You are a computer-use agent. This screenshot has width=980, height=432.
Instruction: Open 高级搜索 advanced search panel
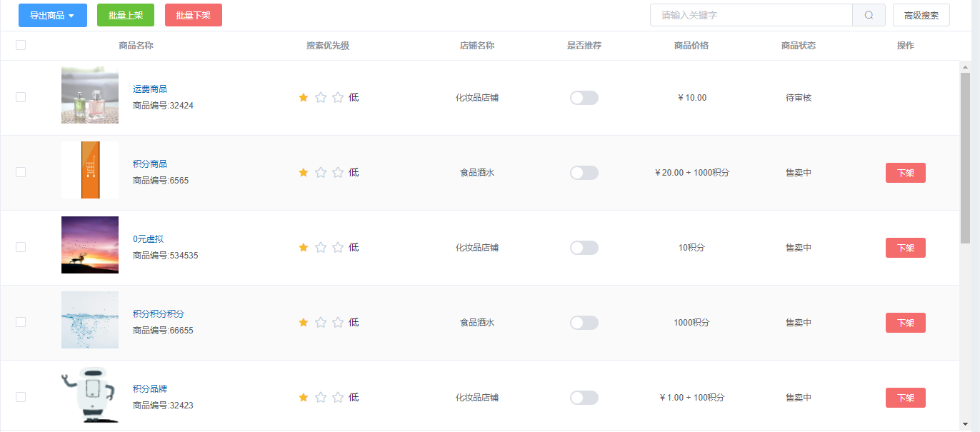coord(921,15)
